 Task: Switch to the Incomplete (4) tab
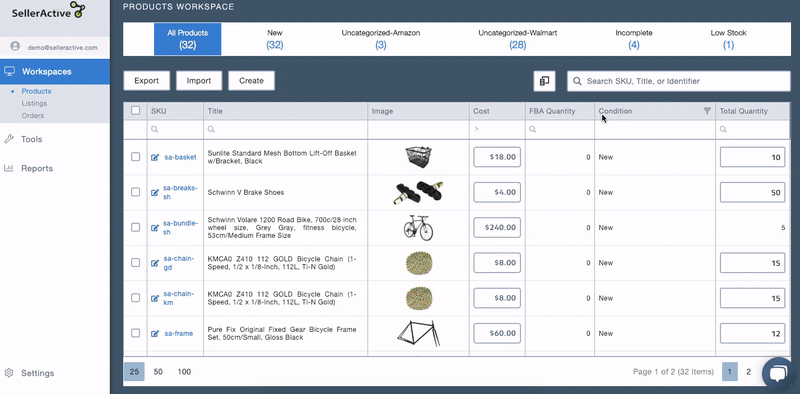[634, 39]
